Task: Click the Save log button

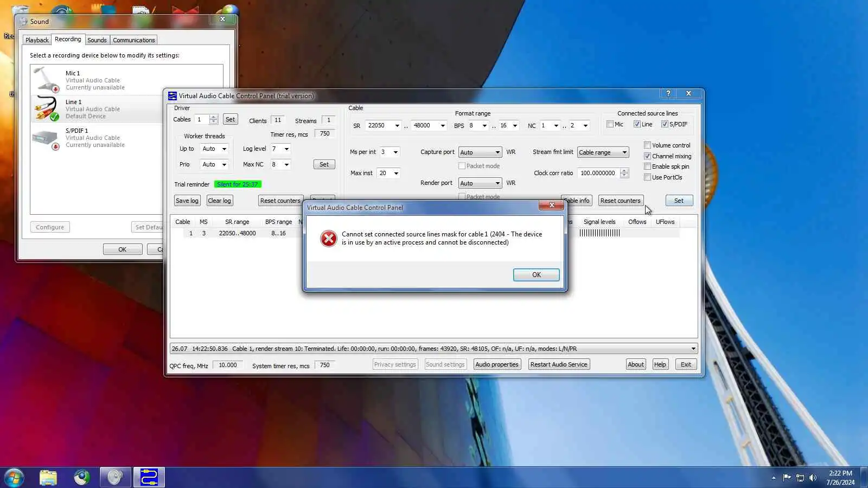Action: [187, 201]
